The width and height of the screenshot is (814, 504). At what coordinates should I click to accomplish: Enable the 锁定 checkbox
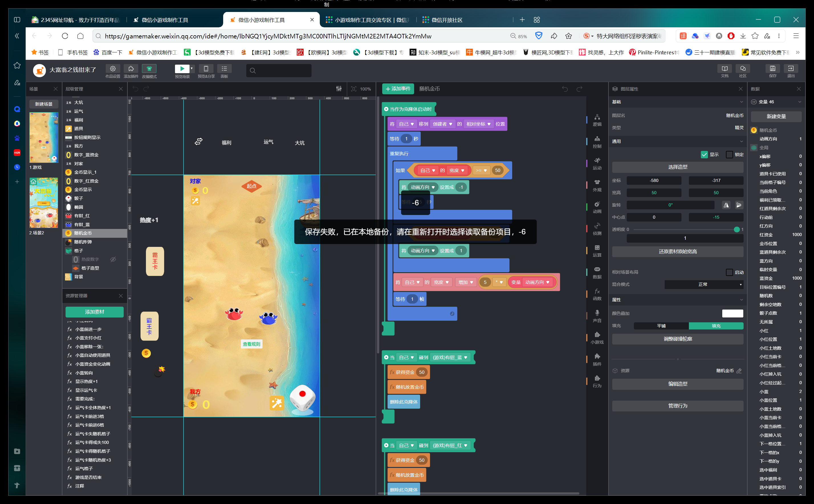point(729,155)
